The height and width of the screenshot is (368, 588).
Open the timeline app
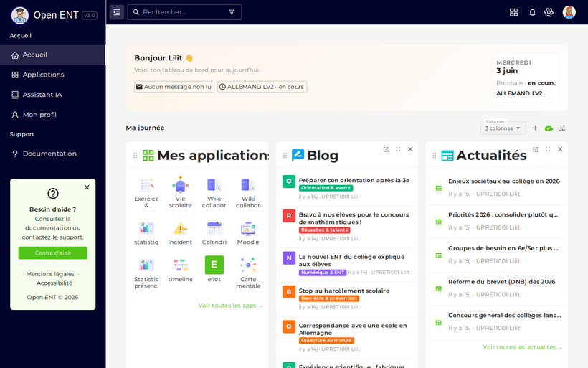click(x=181, y=269)
